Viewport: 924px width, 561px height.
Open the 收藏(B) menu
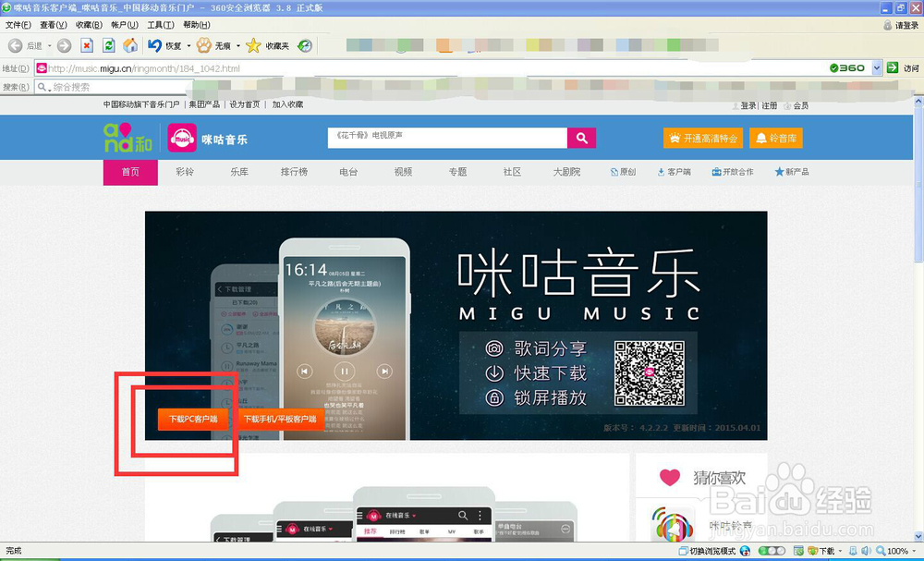click(x=89, y=25)
